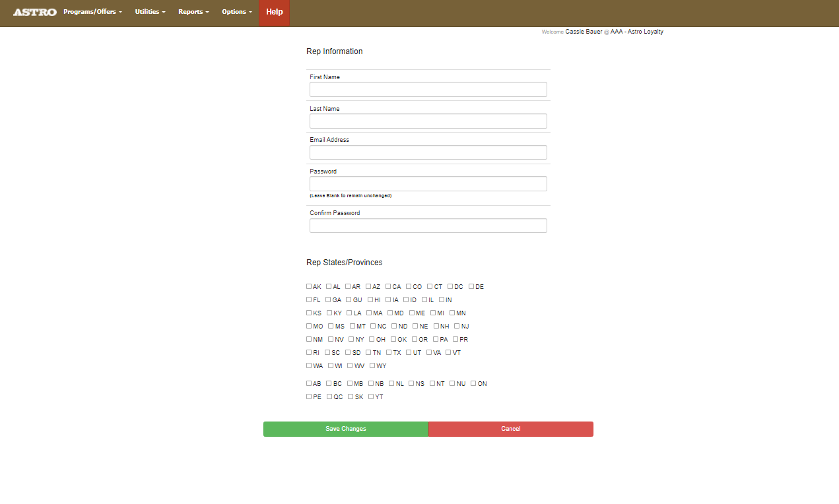Enable the ME checkbox
The image size is (839, 504).
coord(412,313)
